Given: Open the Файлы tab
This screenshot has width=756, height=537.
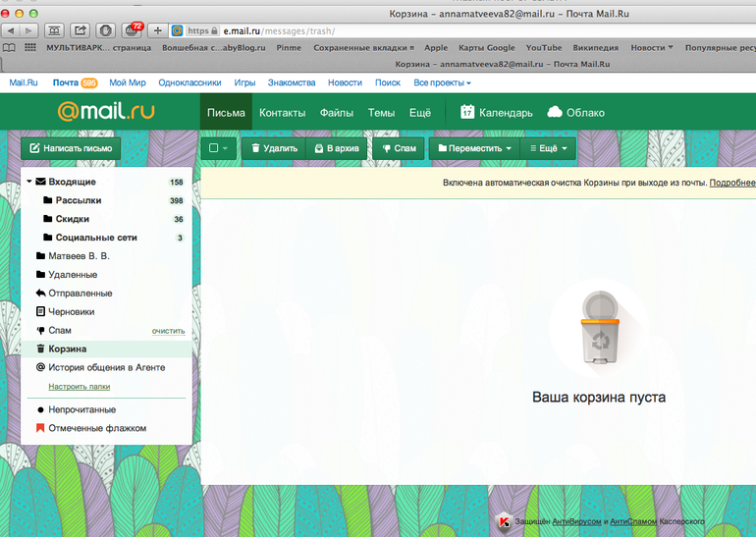Looking at the screenshot, I should (337, 113).
